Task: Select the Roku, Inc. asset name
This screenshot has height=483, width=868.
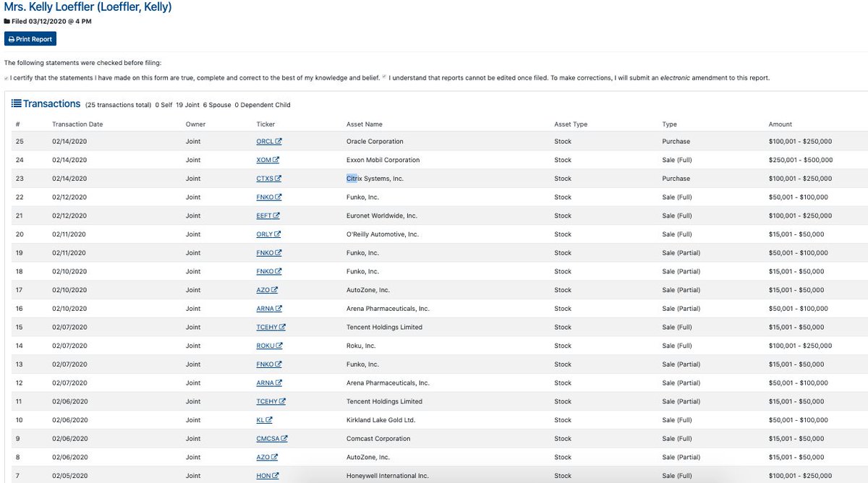Action: [x=361, y=346]
